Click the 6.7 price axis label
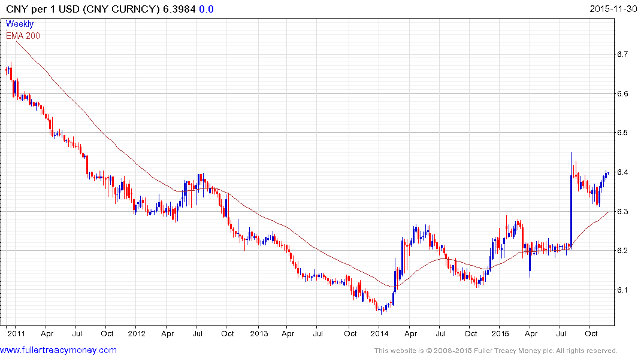 (622, 54)
